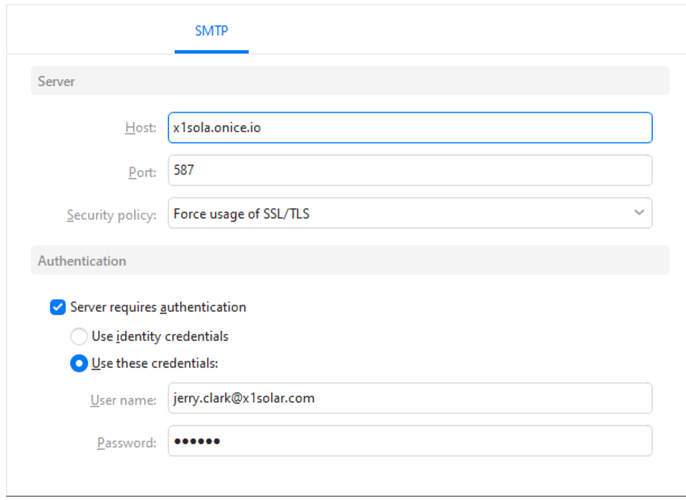Screen dimensions: 686x500
Task: Click the Authentication section header
Action: pos(82,261)
